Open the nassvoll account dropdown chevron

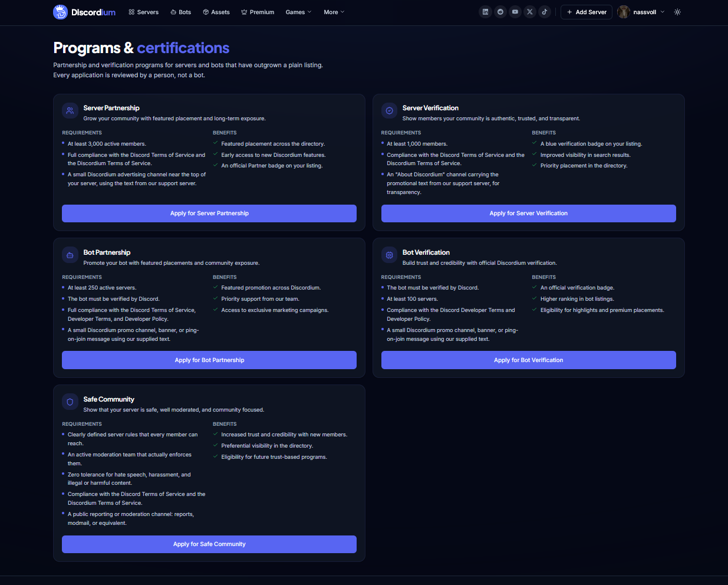tap(663, 12)
